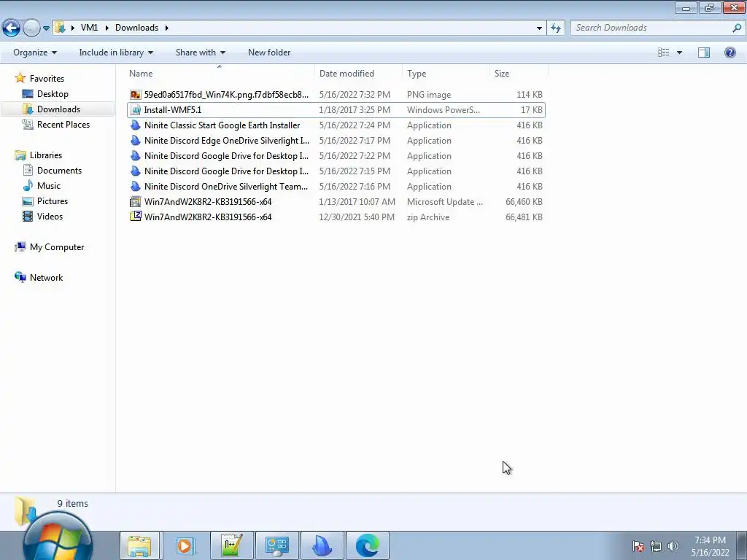Select Desktop under Favorites

pyautogui.click(x=53, y=94)
